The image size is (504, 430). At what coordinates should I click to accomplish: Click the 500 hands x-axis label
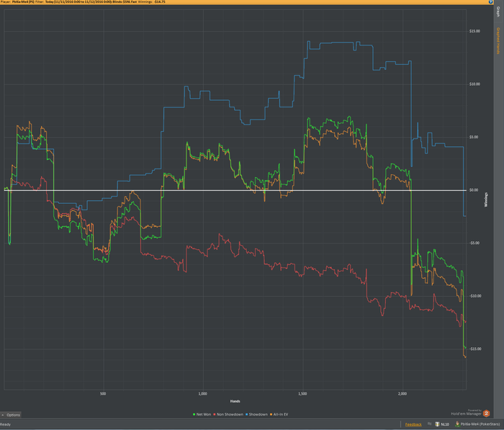coord(103,394)
